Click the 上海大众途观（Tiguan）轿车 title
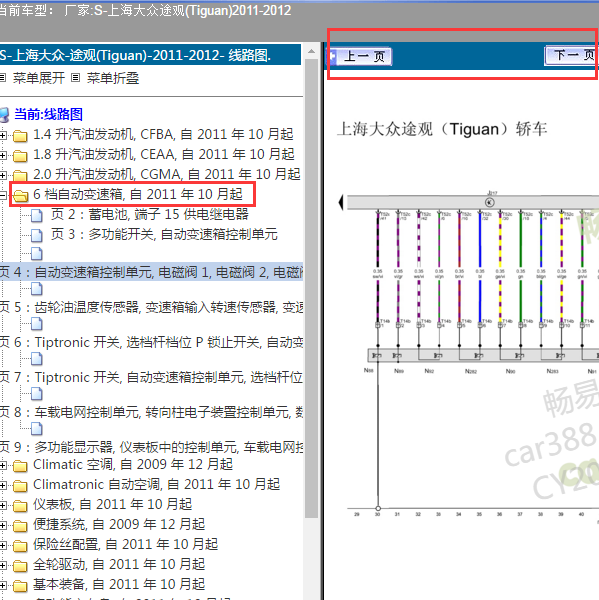Screen dimensions: 599x600 442,129
